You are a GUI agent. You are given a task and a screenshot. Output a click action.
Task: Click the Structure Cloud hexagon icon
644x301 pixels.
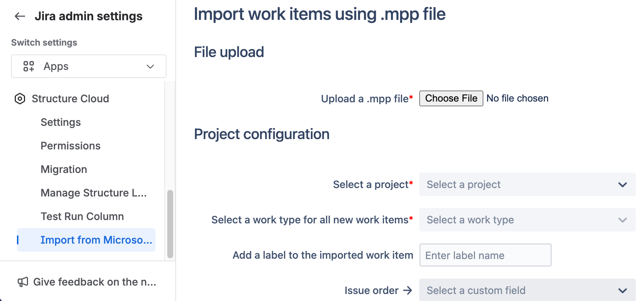tap(20, 99)
